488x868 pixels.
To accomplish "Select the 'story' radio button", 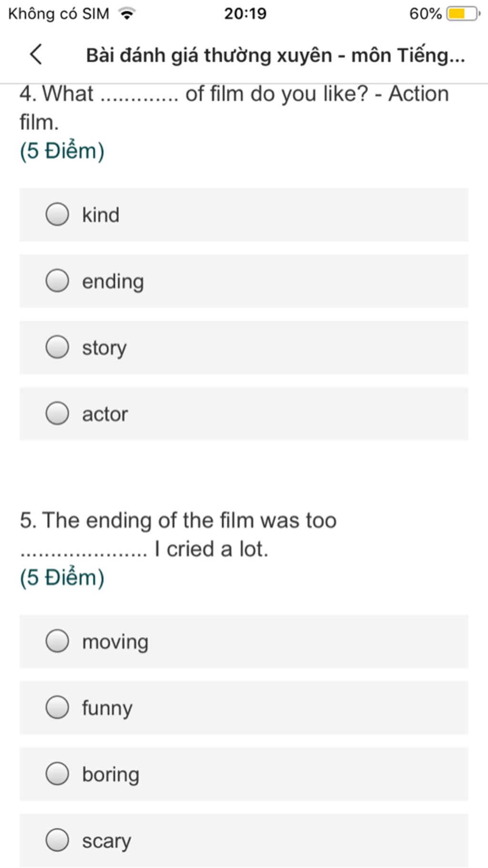I will 58,347.
